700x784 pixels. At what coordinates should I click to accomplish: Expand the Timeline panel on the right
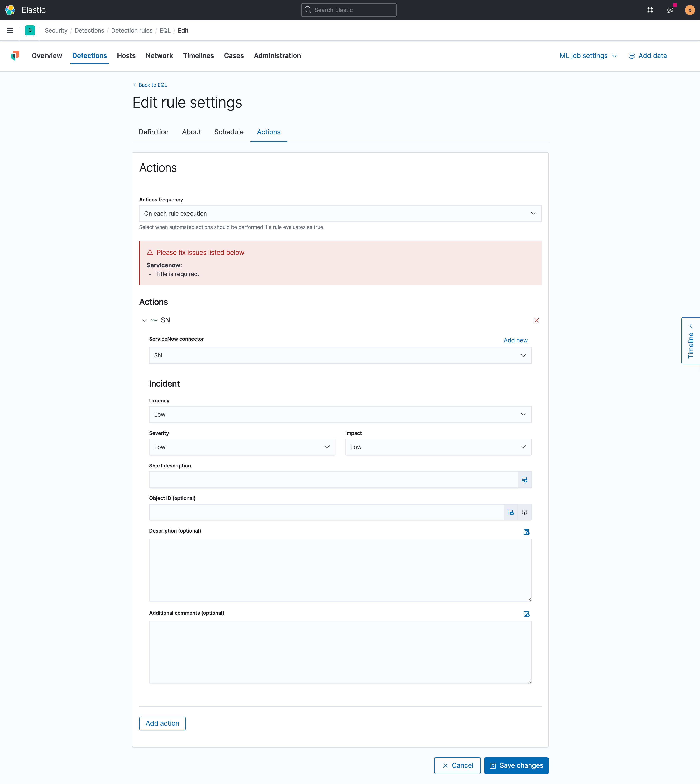(690, 340)
